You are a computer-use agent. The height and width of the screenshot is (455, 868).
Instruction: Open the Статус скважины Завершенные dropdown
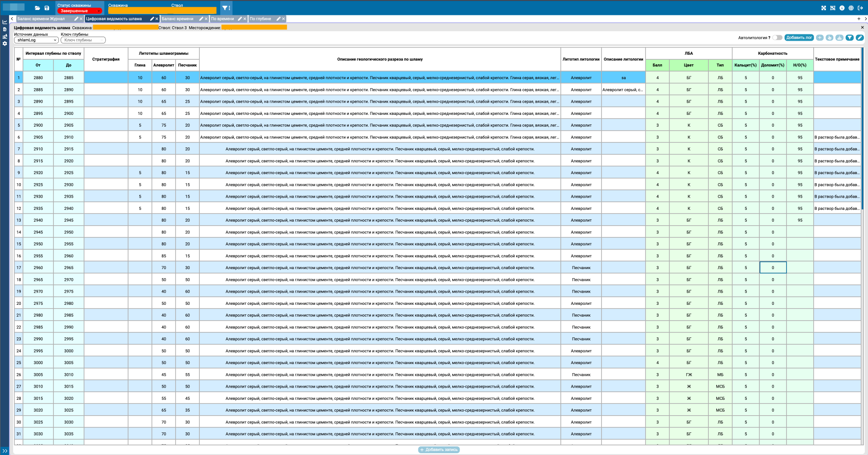pos(80,11)
